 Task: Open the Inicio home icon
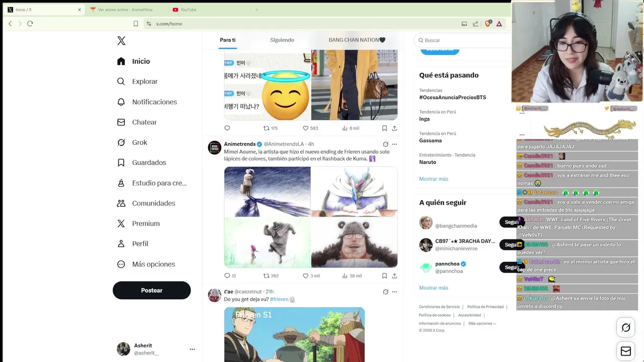(121, 61)
